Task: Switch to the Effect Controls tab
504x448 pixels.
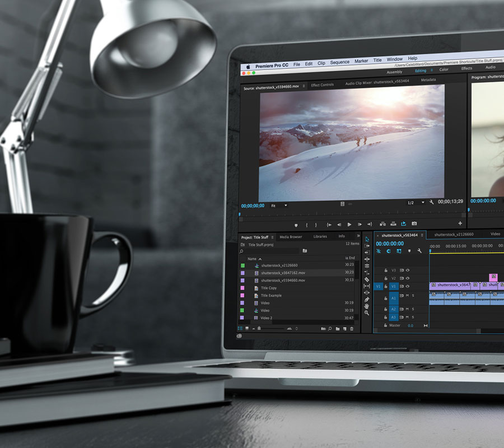Action: coord(322,85)
